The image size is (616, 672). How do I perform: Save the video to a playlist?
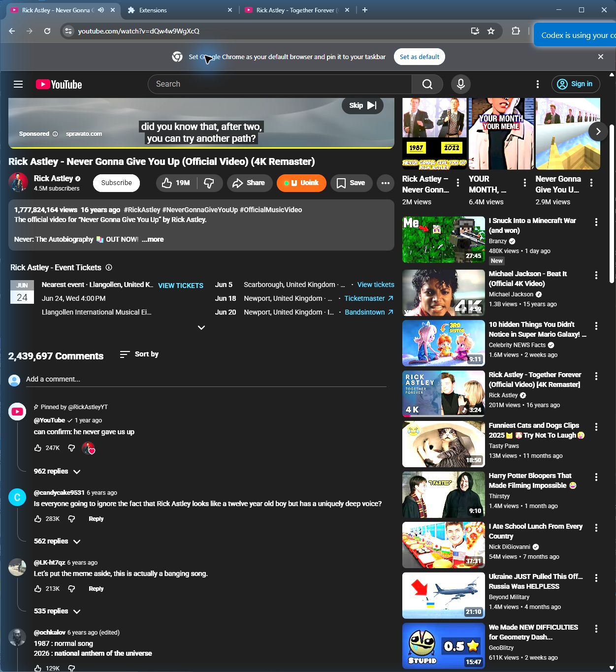(351, 183)
